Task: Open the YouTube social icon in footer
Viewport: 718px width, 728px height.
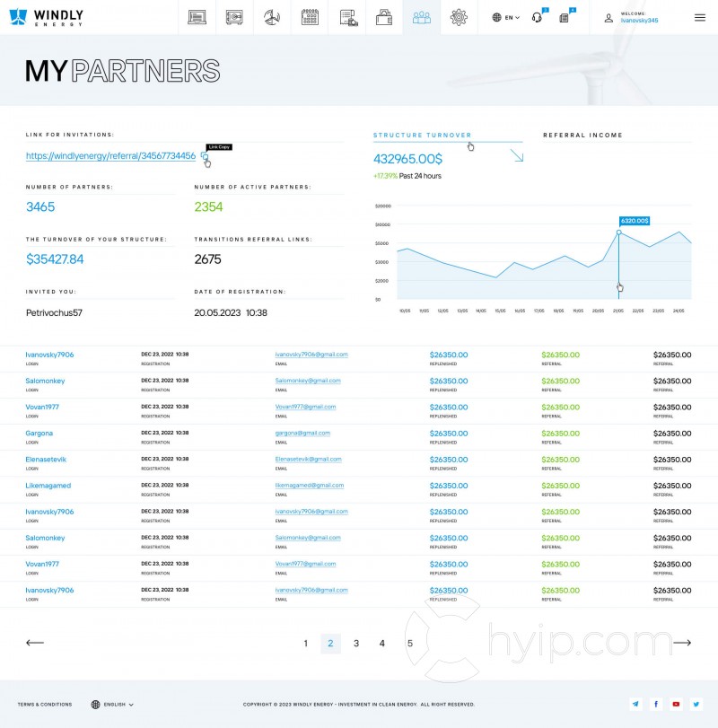Action: (x=676, y=704)
